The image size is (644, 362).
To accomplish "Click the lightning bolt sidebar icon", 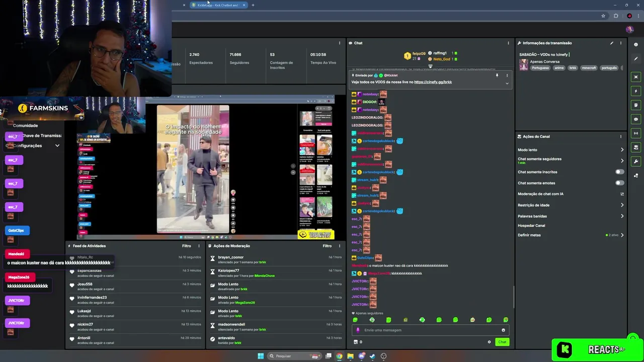I will [636, 91].
